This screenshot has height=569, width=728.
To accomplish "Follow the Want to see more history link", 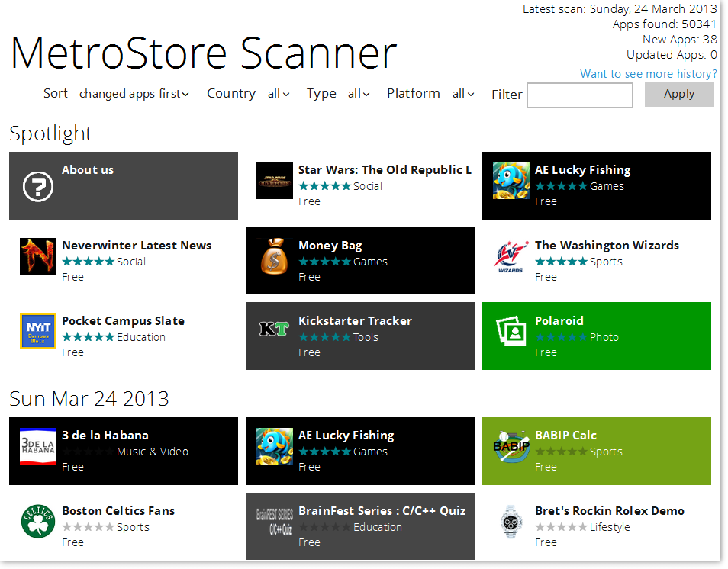I will tap(648, 74).
